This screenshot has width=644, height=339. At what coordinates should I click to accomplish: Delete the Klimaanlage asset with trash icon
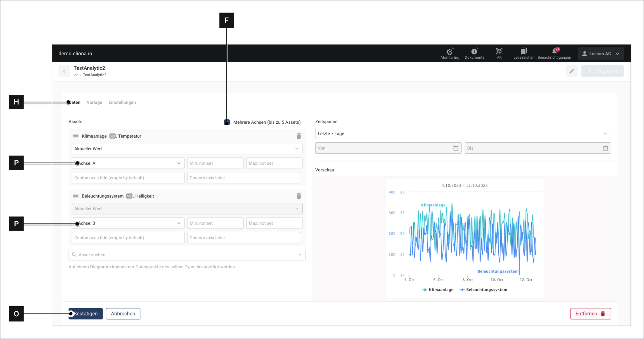tap(299, 136)
